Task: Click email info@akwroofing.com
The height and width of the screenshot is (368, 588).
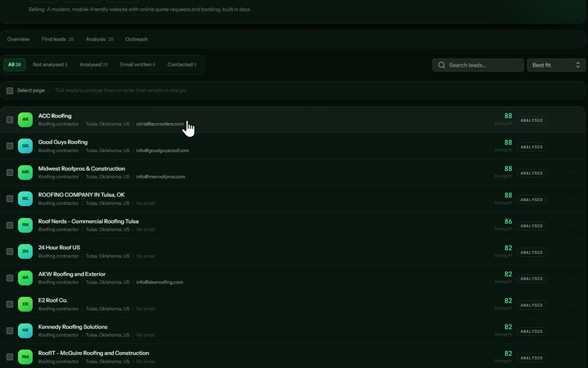Action: 160,282
